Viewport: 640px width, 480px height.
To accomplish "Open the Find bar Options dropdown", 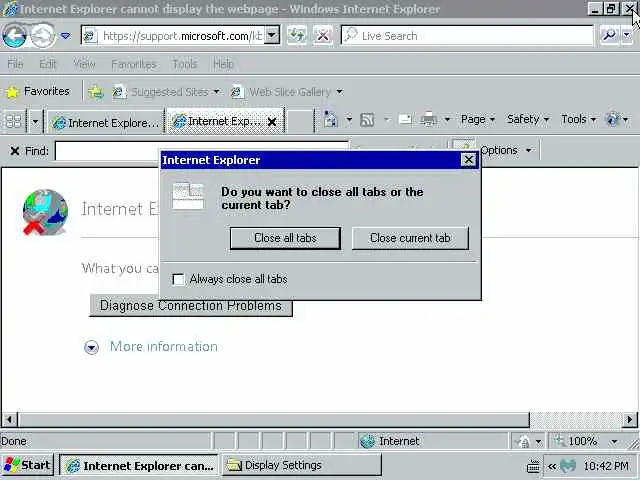I will (x=506, y=150).
